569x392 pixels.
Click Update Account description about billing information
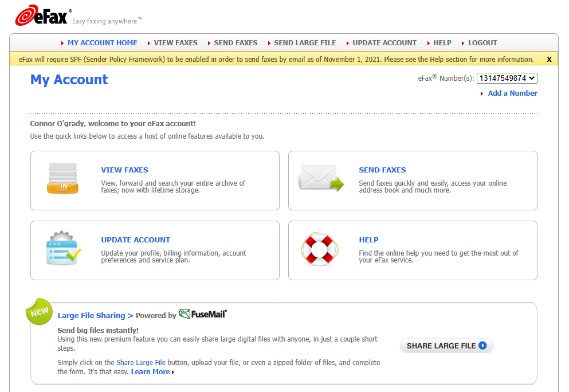pos(174,257)
